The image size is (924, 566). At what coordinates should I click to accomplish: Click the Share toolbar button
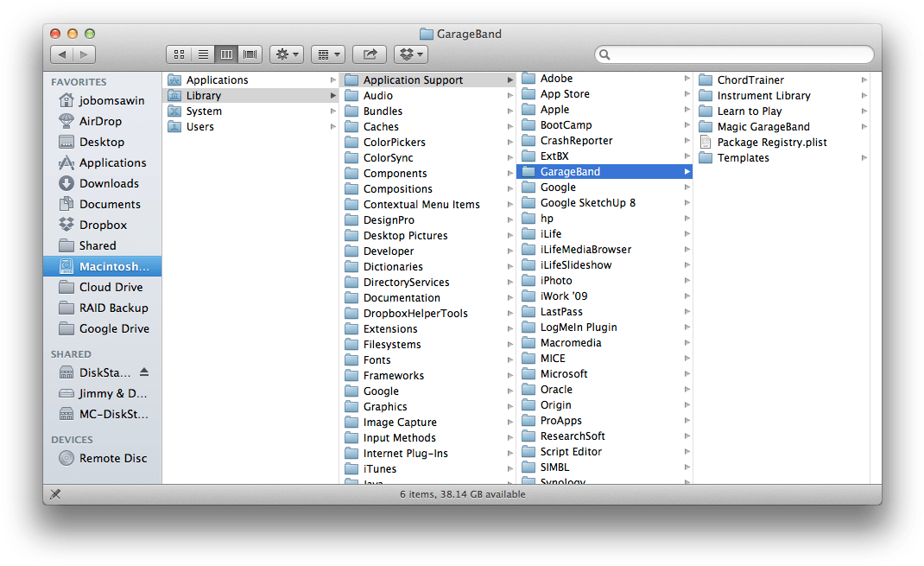pos(370,54)
